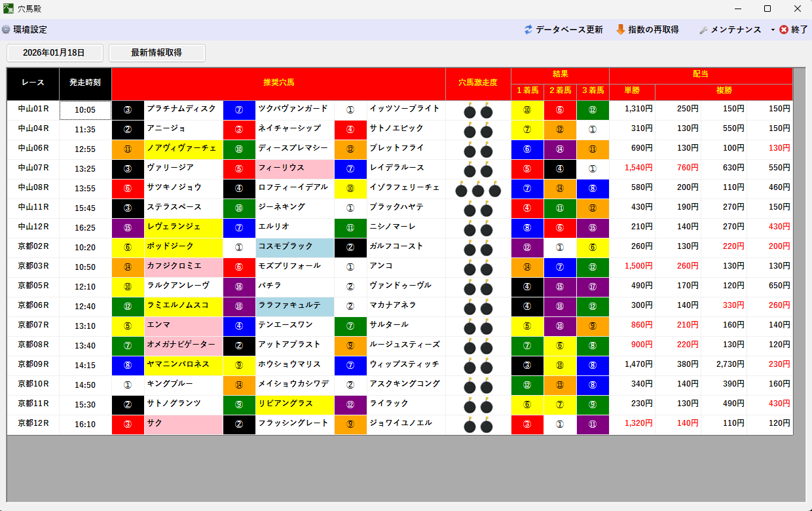Click the environment settings gear icon
The image size is (812, 511).
coord(6,29)
